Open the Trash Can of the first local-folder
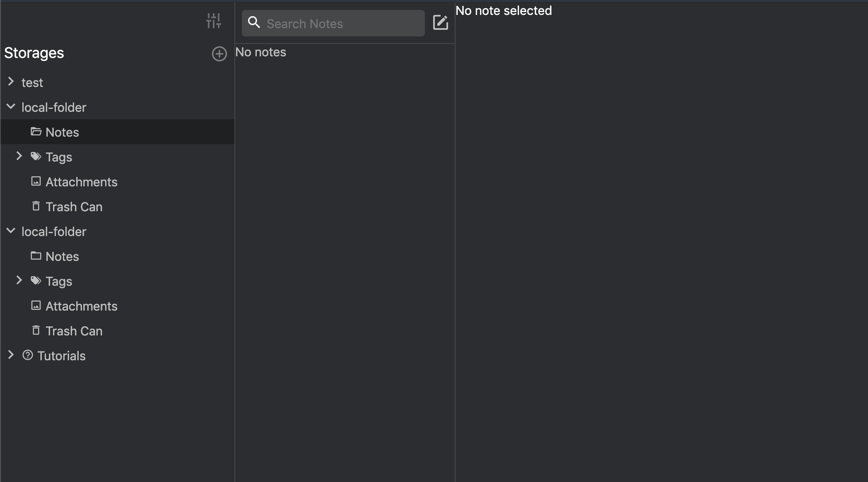This screenshot has height=482, width=868. click(x=73, y=207)
